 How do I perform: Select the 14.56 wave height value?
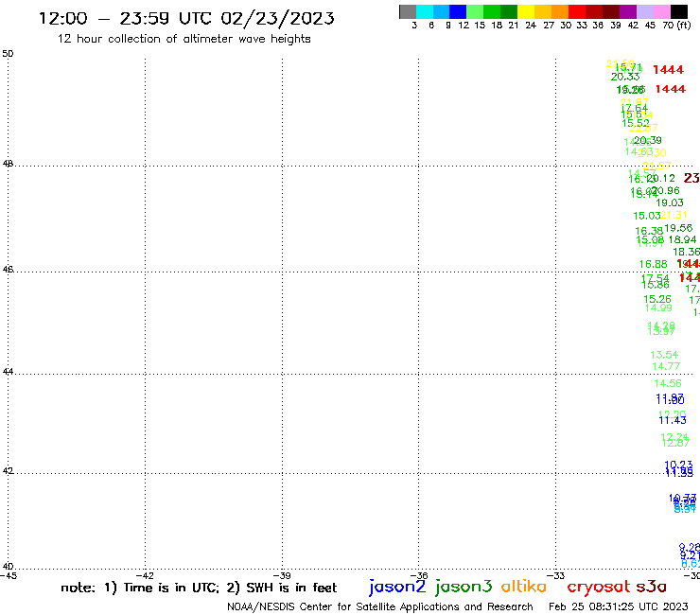(668, 383)
